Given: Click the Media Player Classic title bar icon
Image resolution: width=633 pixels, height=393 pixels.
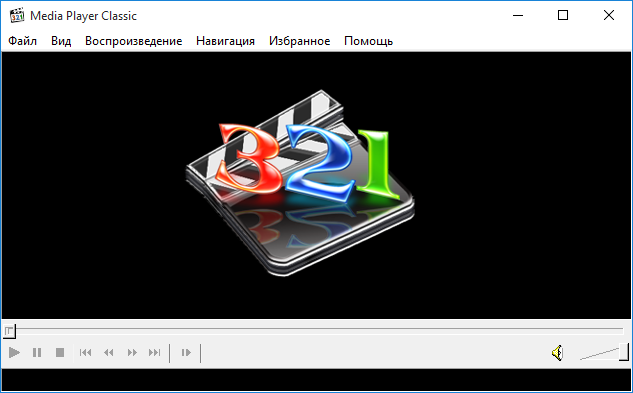Looking at the screenshot, I should (17, 16).
